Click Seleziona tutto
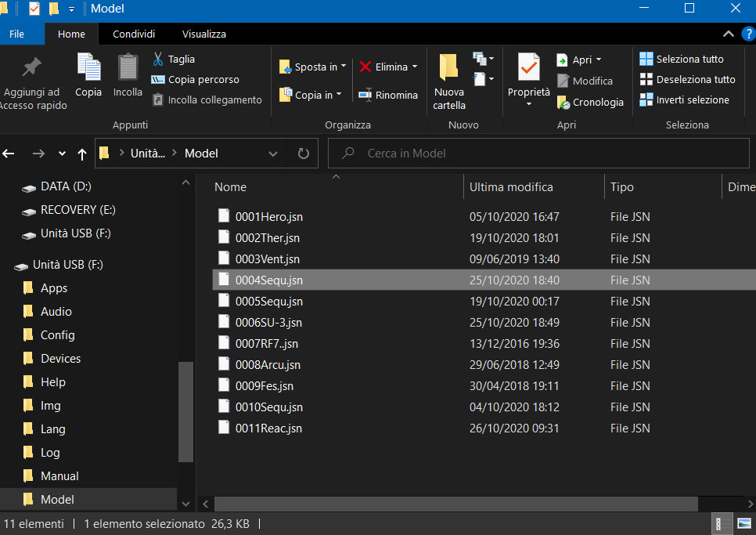756x535 pixels. point(682,59)
